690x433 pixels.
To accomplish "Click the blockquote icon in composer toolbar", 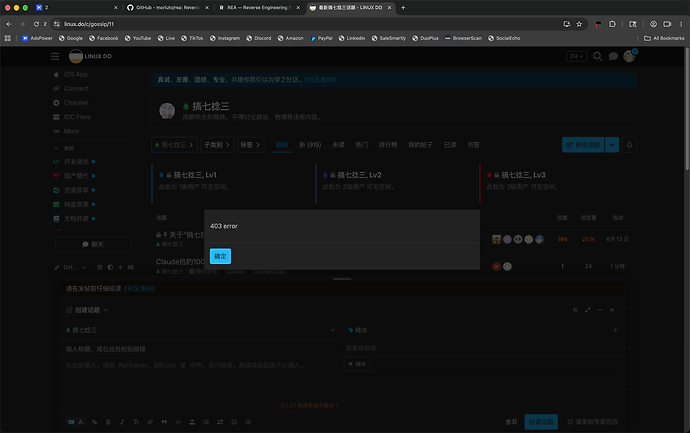I will (x=164, y=422).
